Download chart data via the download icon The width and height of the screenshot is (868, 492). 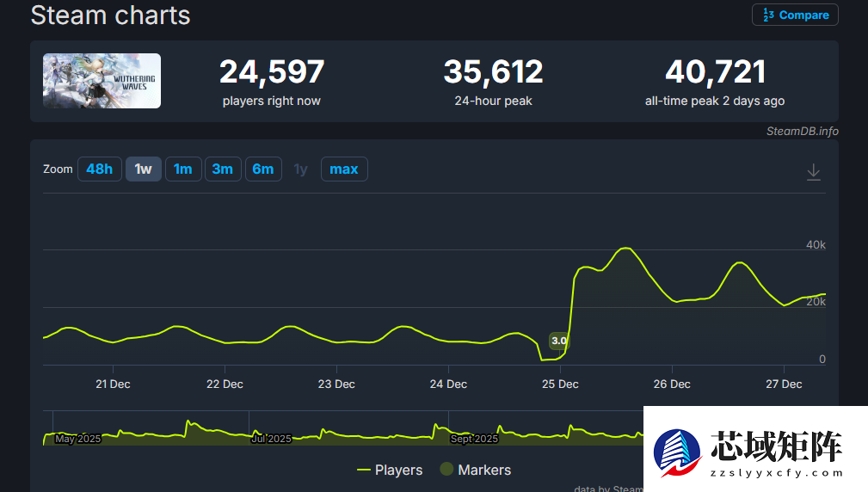813,172
